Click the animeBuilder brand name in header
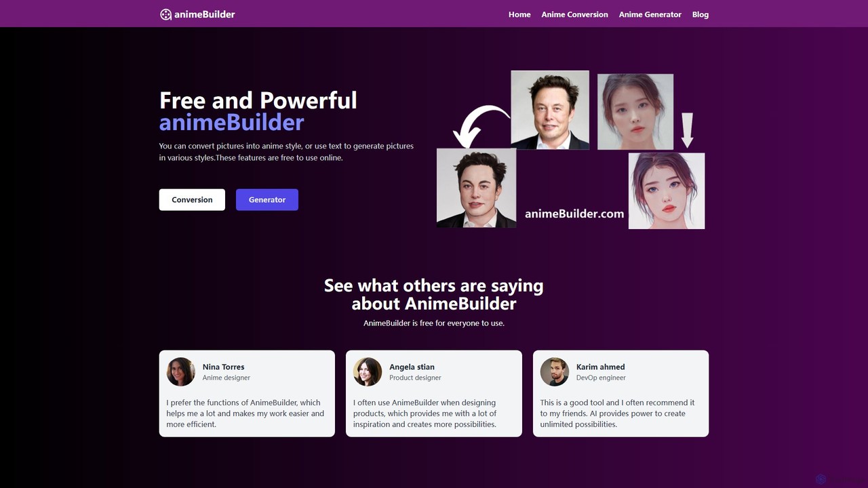Viewport: 868px width, 488px height. point(204,14)
